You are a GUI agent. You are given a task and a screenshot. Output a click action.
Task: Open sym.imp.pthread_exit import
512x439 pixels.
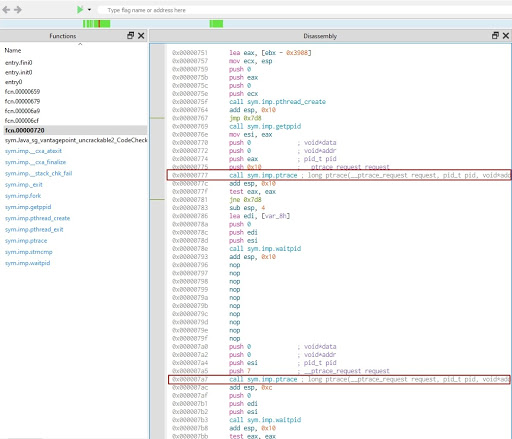34,229
